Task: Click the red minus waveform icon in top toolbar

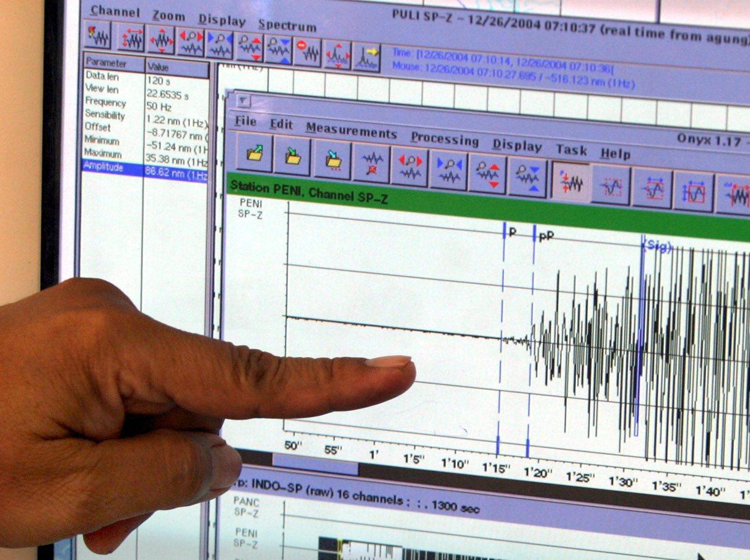Action: click(307, 52)
